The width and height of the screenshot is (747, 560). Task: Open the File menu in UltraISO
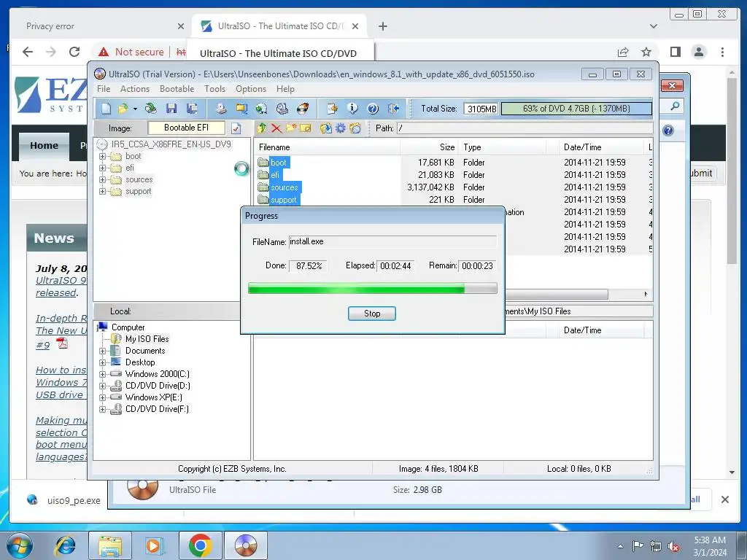104,89
